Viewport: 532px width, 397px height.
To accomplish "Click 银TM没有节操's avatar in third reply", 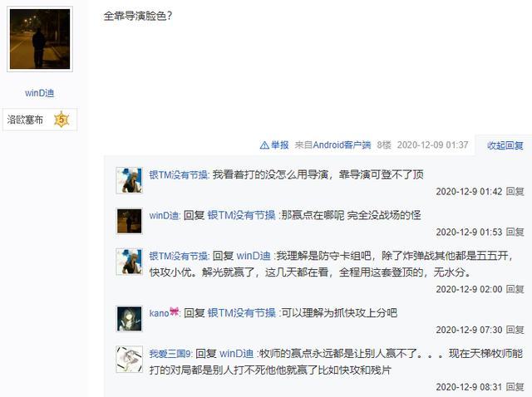I will pyautogui.click(x=130, y=262).
